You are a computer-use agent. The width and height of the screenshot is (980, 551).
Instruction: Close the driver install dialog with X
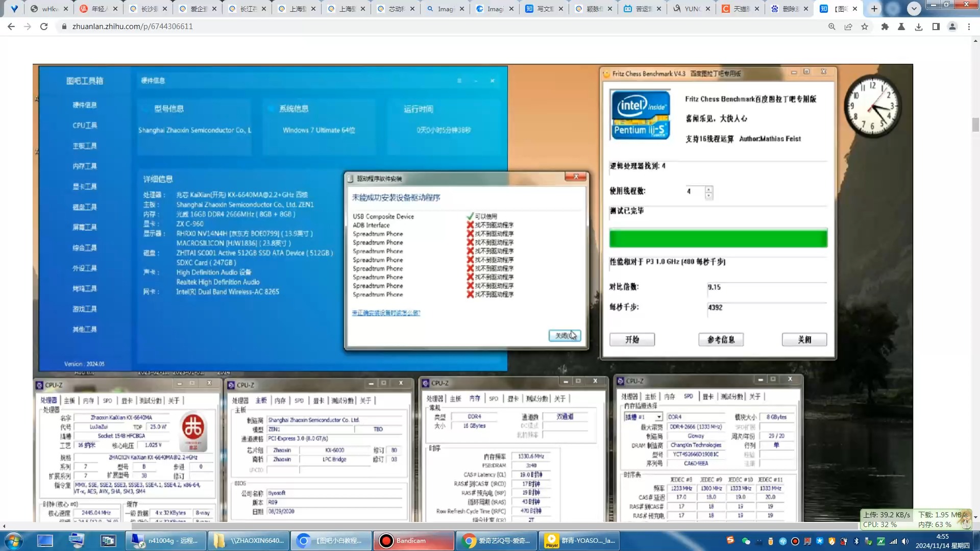576,177
